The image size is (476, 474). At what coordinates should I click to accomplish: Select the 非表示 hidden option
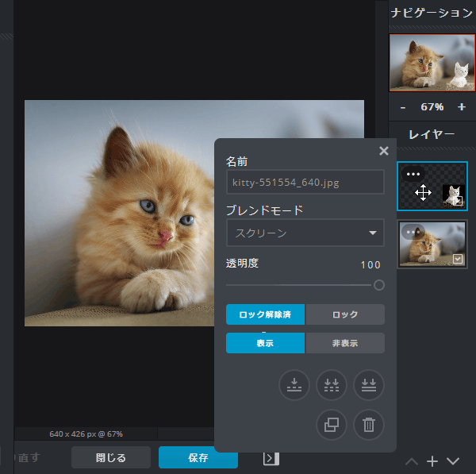345,343
